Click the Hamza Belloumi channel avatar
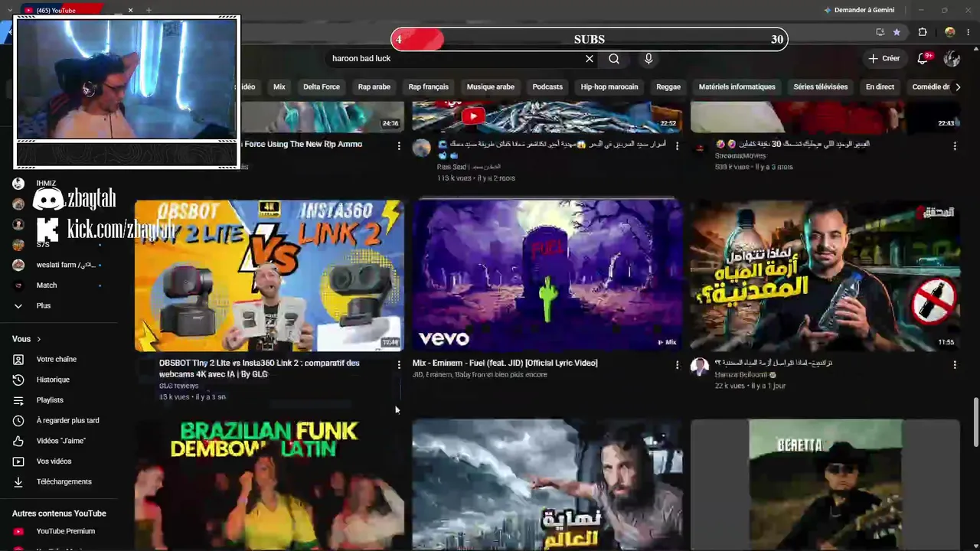This screenshot has width=980, height=551. [x=700, y=367]
